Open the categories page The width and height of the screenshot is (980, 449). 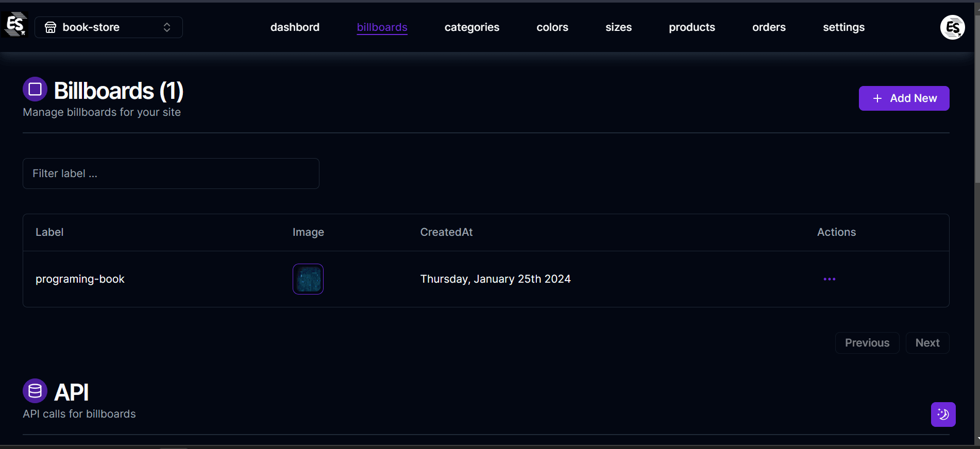click(x=471, y=27)
